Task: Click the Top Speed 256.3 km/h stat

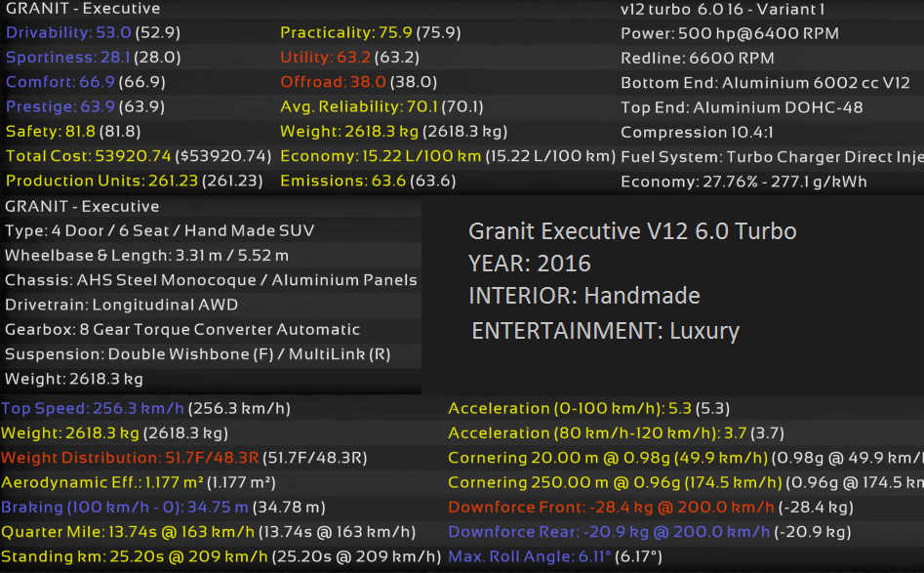Action: click(146, 408)
